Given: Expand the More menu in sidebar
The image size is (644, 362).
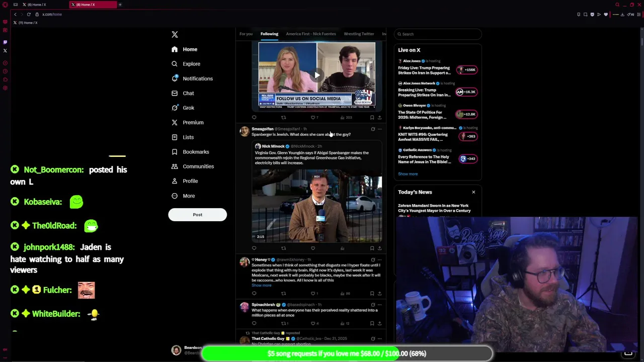Looking at the screenshot, I should pos(183,196).
